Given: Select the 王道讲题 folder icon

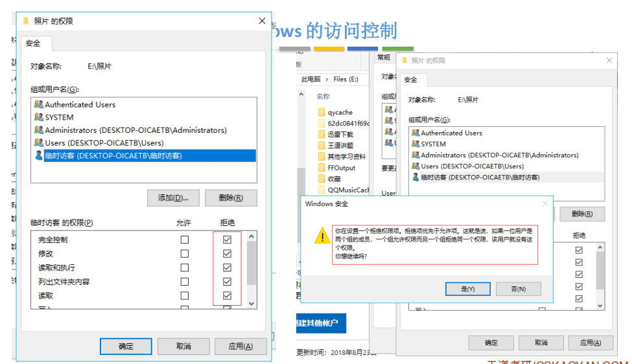Looking at the screenshot, I should [x=322, y=145].
